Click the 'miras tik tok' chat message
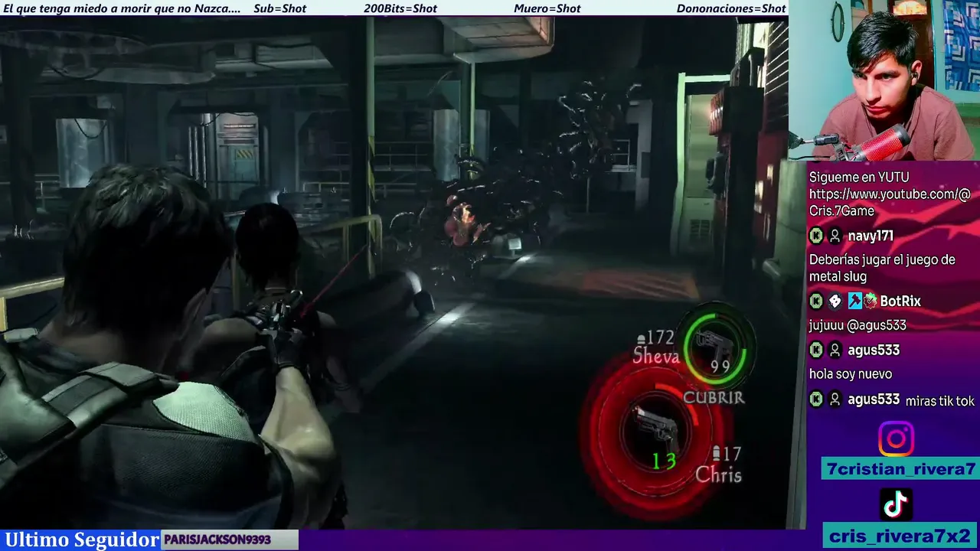Screen dimensions: 980x551 (x=940, y=400)
